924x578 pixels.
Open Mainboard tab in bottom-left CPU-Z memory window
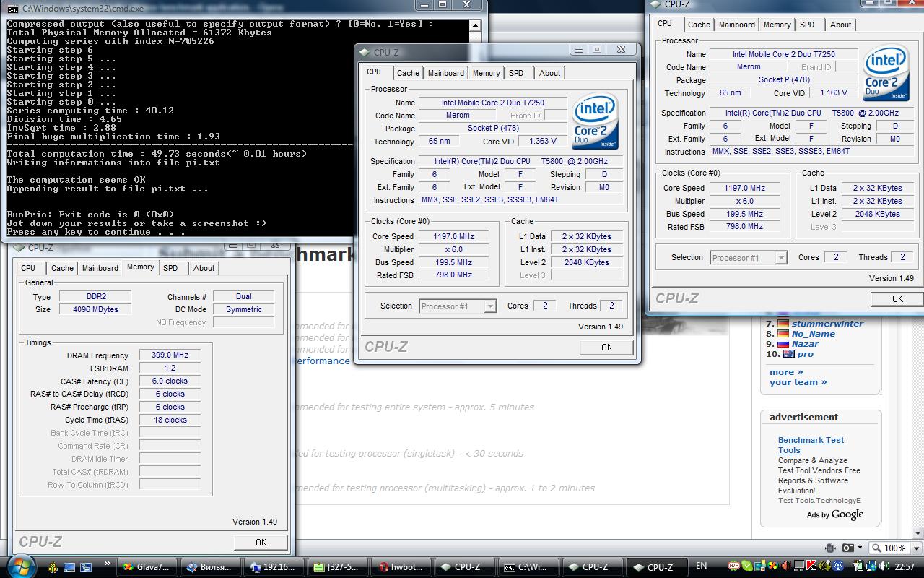[x=100, y=268]
